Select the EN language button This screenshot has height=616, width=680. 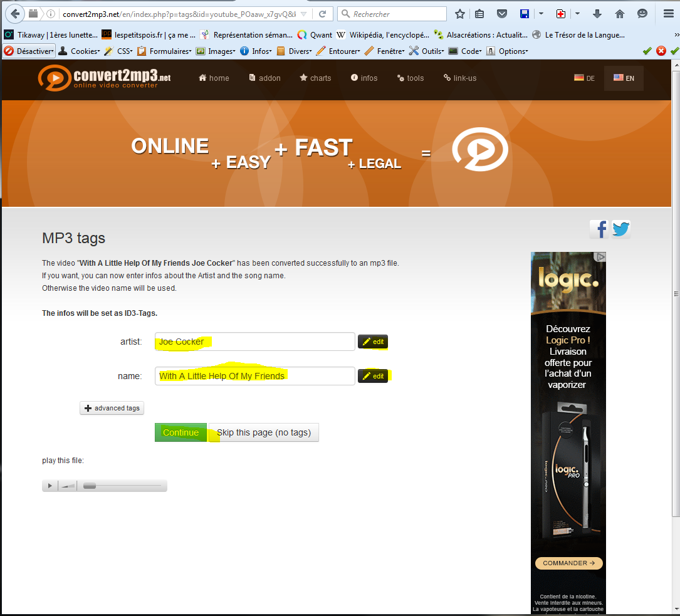click(624, 78)
